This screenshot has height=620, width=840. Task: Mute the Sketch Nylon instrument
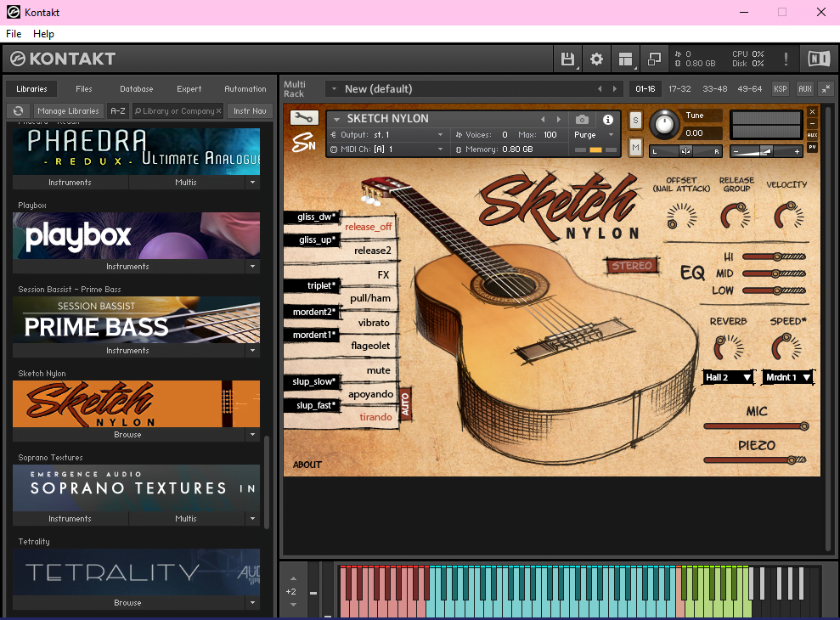click(x=635, y=148)
